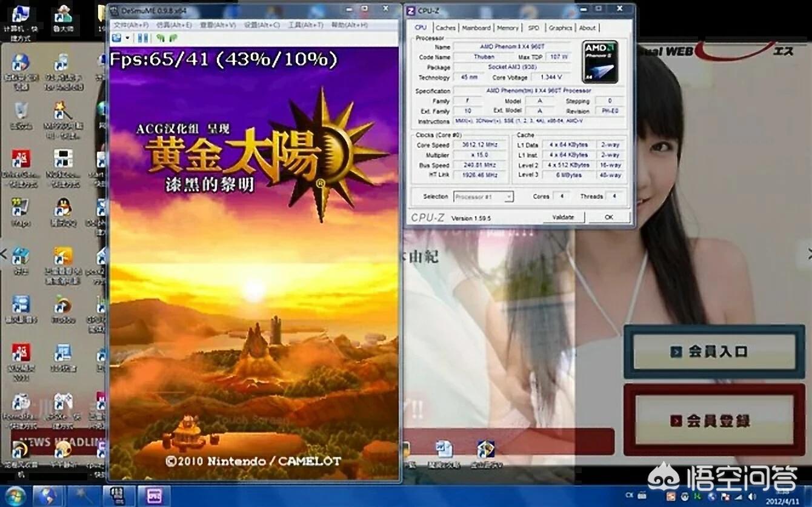Switch to the Caches tab in CPU-Z
Screen dimensions: 812x507
tap(445, 28)
